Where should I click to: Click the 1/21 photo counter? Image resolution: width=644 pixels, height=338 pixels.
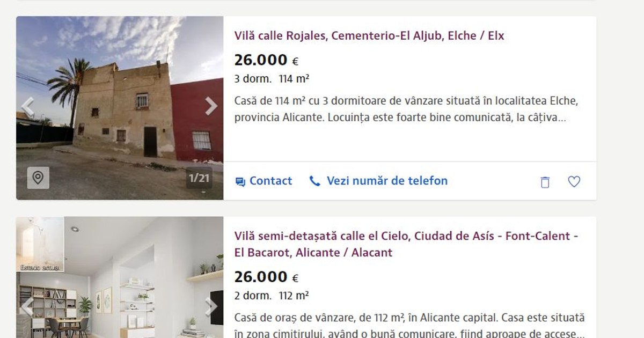[x=199, y=178]
